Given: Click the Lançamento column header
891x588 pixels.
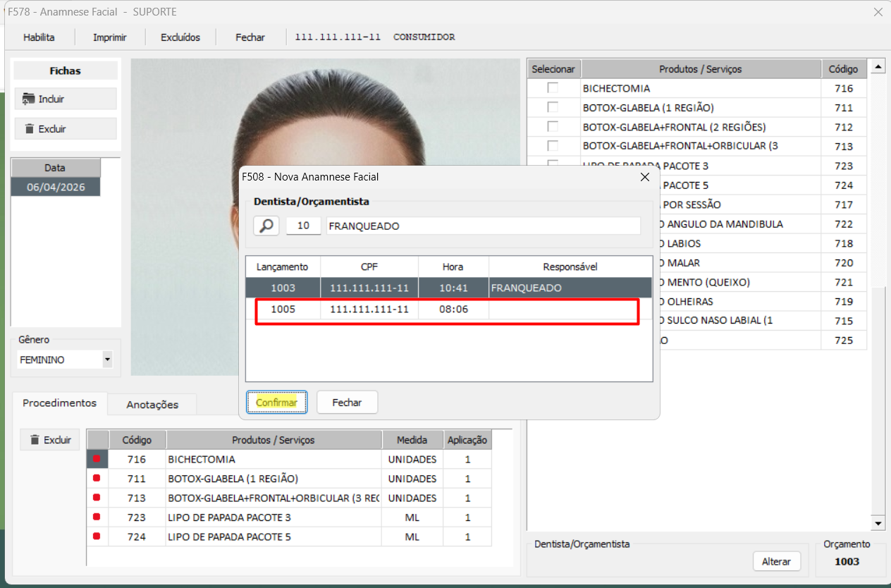Looking at the screenshot, I should point(283,267).
